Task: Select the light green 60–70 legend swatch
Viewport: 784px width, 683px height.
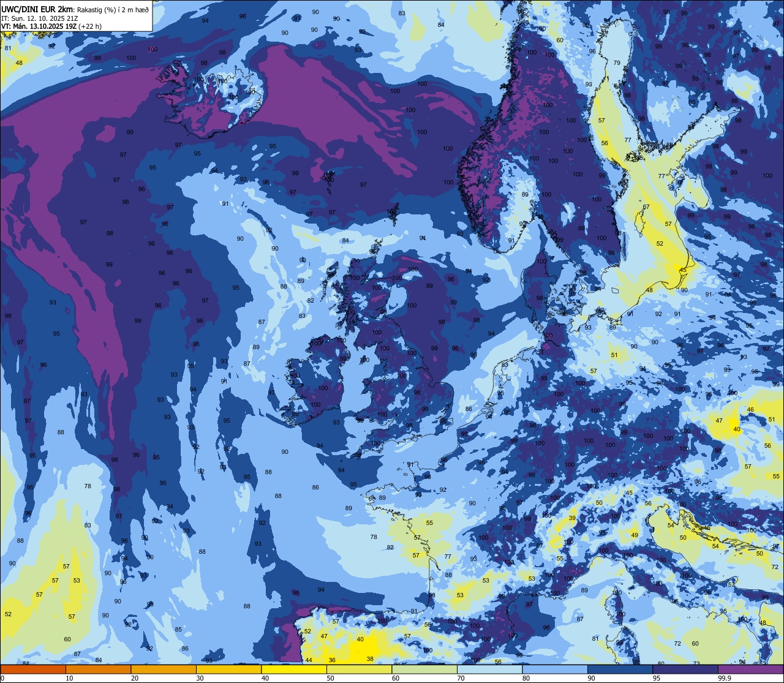Action: (x=424, y=669)
